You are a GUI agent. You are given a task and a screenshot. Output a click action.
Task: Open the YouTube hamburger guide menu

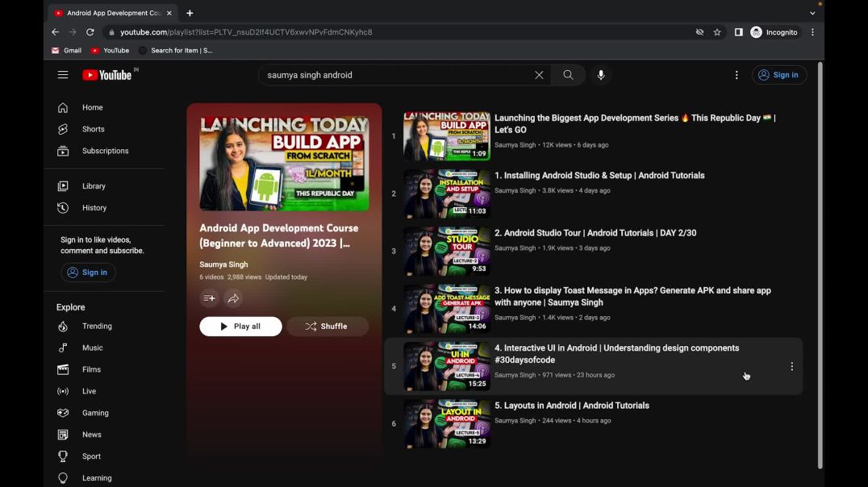pyautogui.click(x=63, y=75)
